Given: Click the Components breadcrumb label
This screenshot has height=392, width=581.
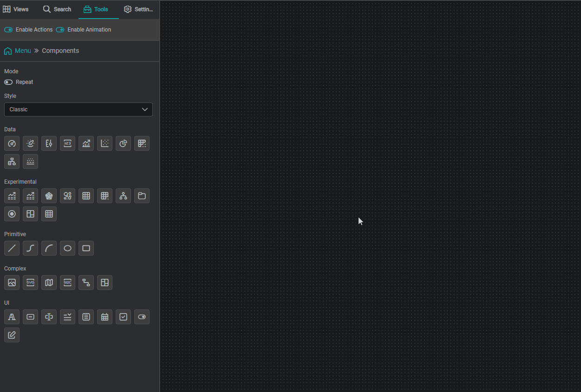Looking at the screenshot, I should (x=60, y=51).
